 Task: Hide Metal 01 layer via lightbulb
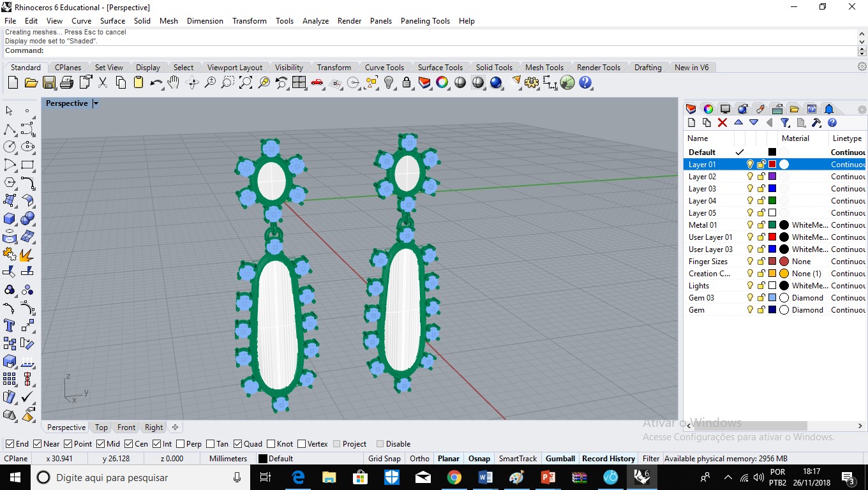pos(750,225)
